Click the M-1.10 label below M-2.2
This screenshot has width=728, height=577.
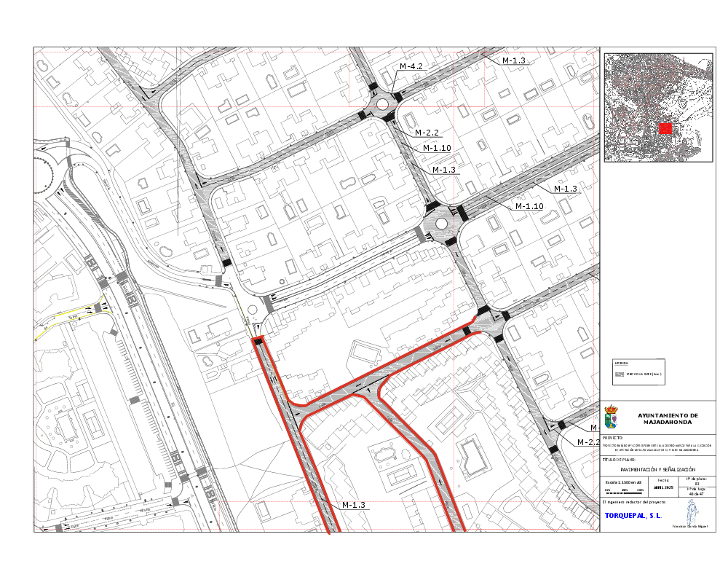pyautogui.click(x=438, y=148)
